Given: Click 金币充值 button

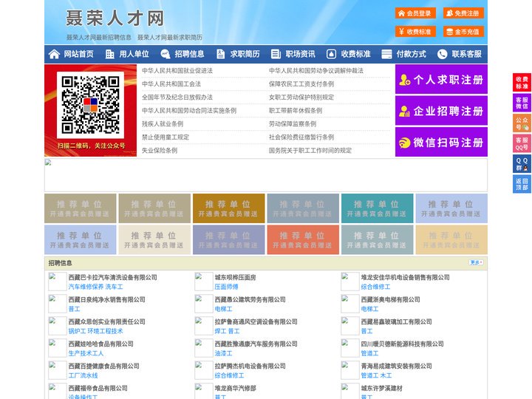Looking at the screenshot, I should [463, 32].
